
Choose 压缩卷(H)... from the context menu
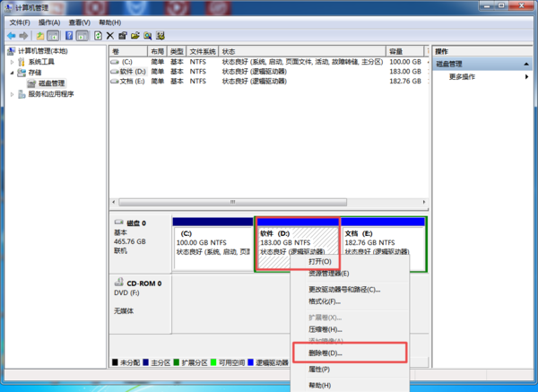(350, 329)
